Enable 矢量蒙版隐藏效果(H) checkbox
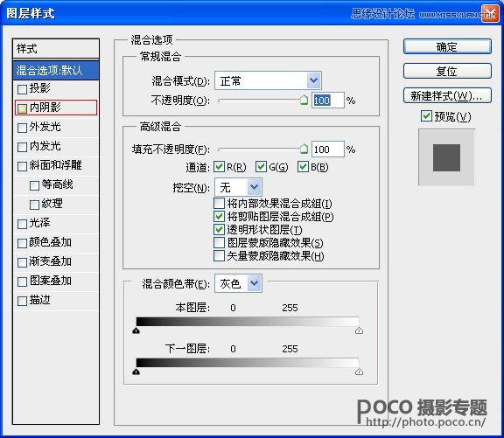Viewport: 504px width, 438px height. 219,255
